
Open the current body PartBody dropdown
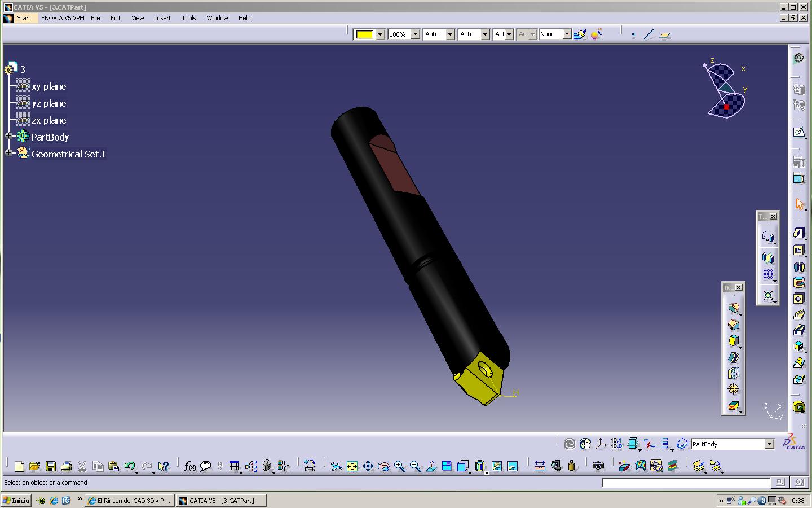click(x=769, y=444)
